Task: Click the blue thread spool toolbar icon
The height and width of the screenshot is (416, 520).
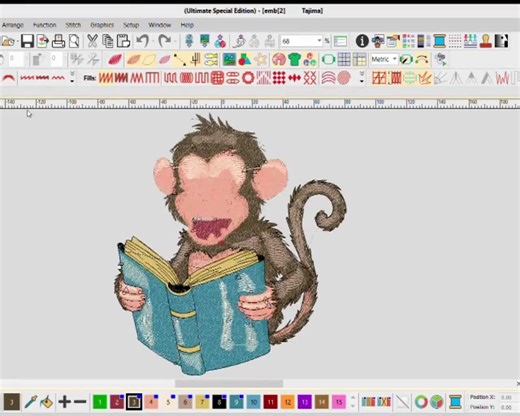Action: click(439, 41)
